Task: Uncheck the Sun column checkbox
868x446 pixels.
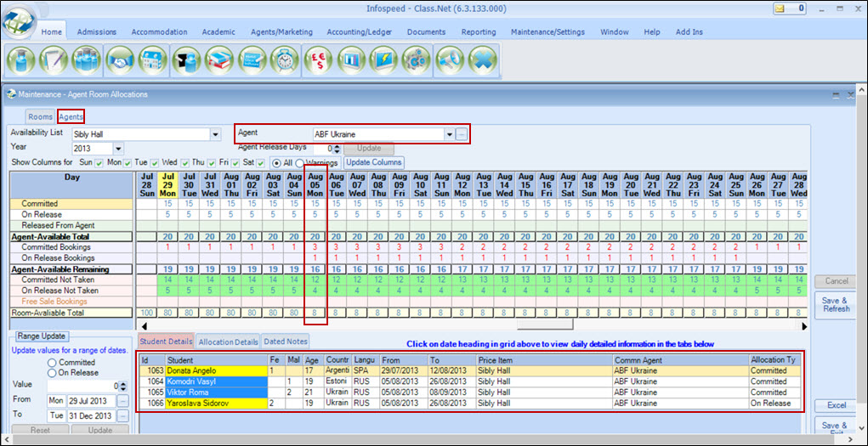Action: click(x=99, y=162)
